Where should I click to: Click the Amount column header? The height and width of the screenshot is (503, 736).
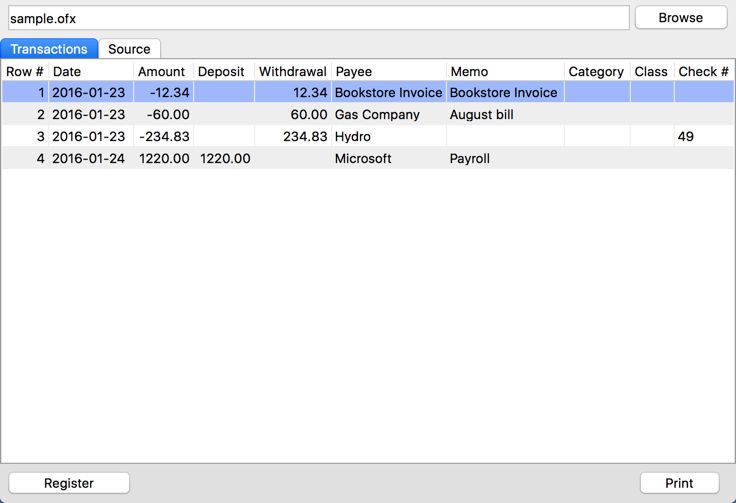163,71
